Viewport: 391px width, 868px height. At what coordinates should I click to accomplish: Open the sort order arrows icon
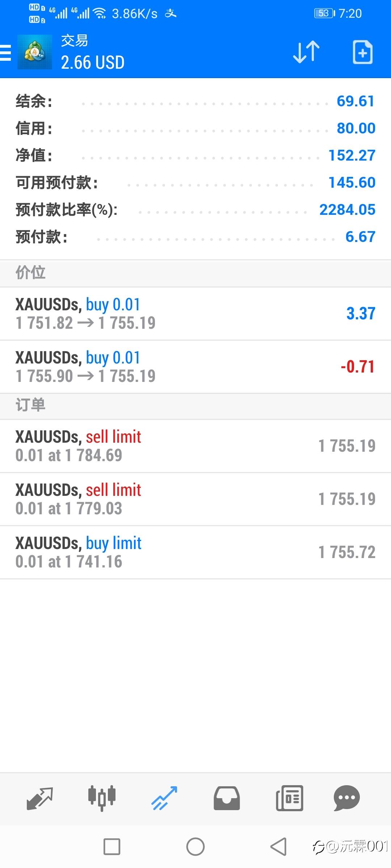(x=306, y=52)
